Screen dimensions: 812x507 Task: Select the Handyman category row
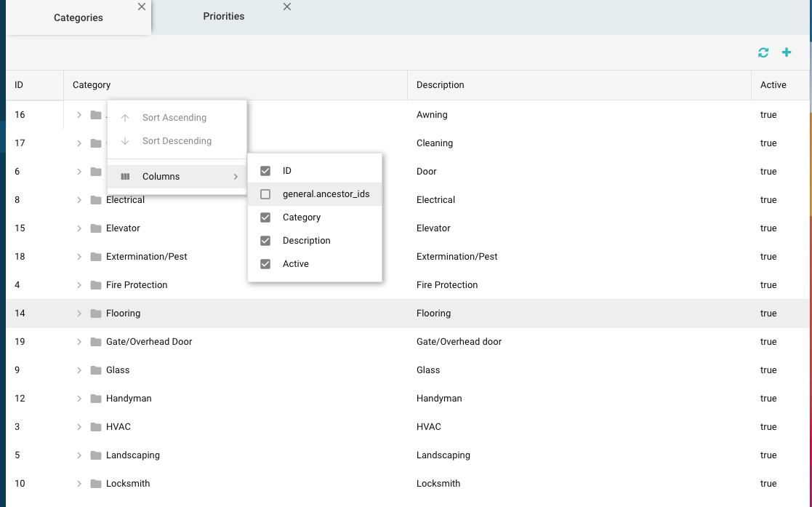[x=129, y=399]
